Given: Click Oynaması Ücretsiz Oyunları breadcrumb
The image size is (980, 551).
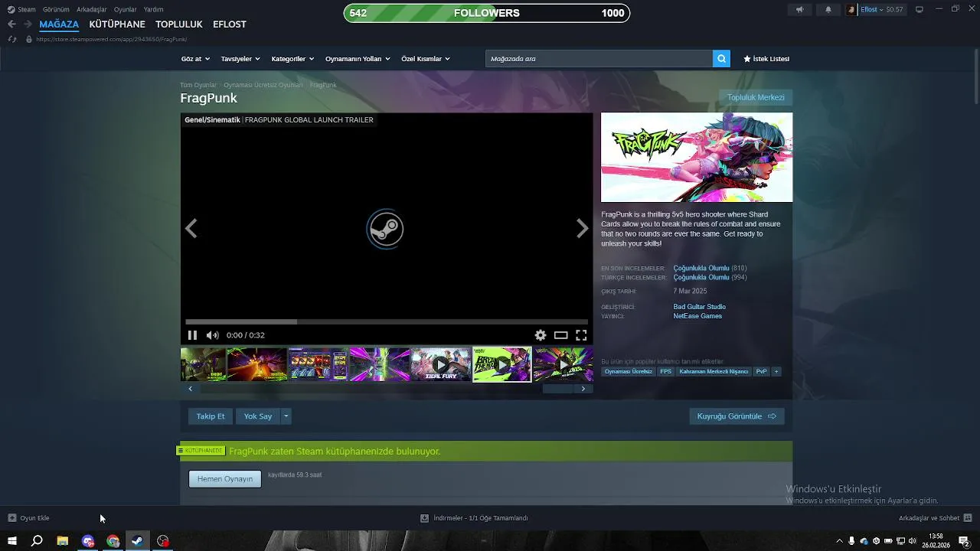Looking at the screenshot, I should 263,85.
